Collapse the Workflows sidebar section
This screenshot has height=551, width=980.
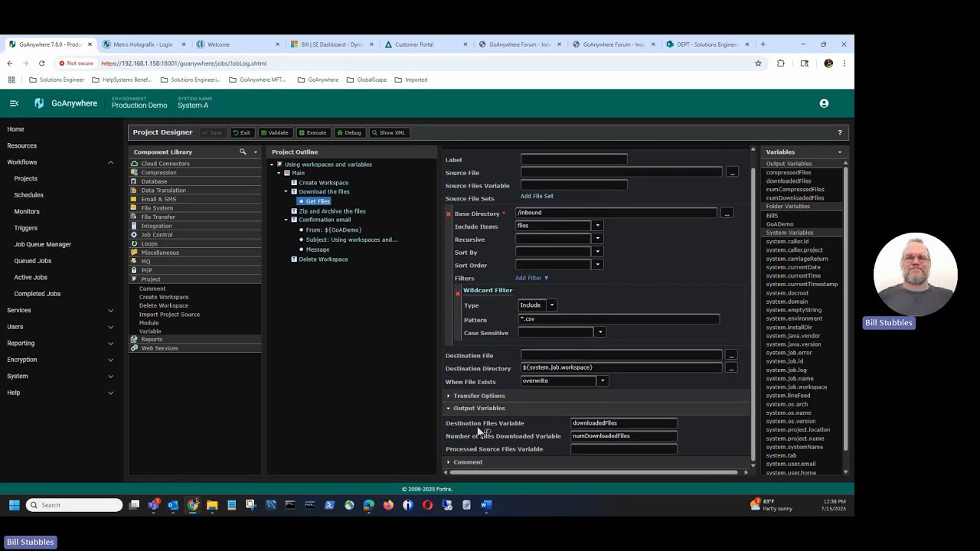pyautogui.click(x=110, y=162)
